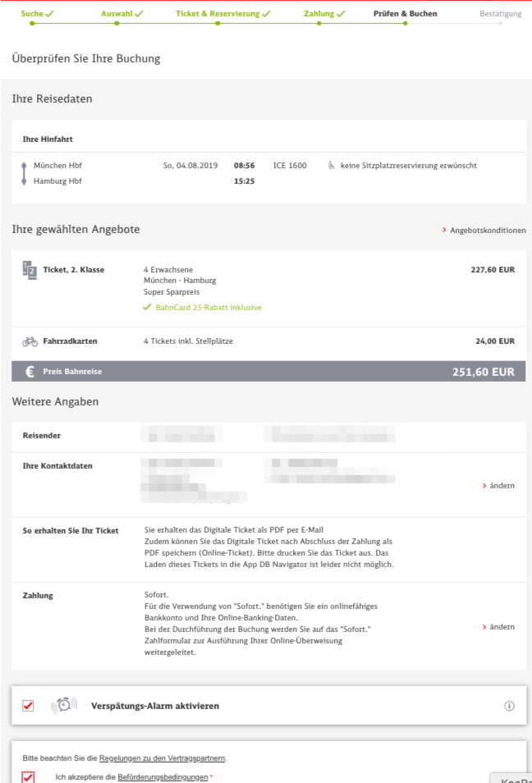Click the route line icon beside München Hbf
532x783 pixels.
coord(25,173)
